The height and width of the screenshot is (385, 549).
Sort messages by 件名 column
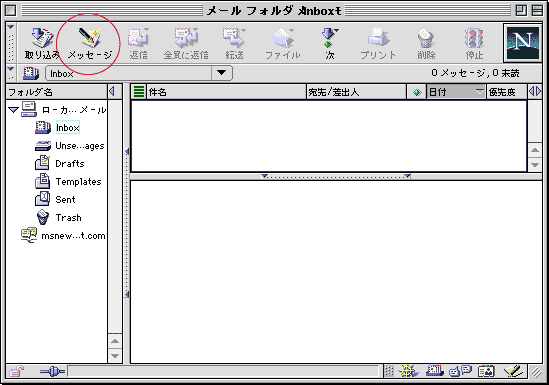point(226,92)
